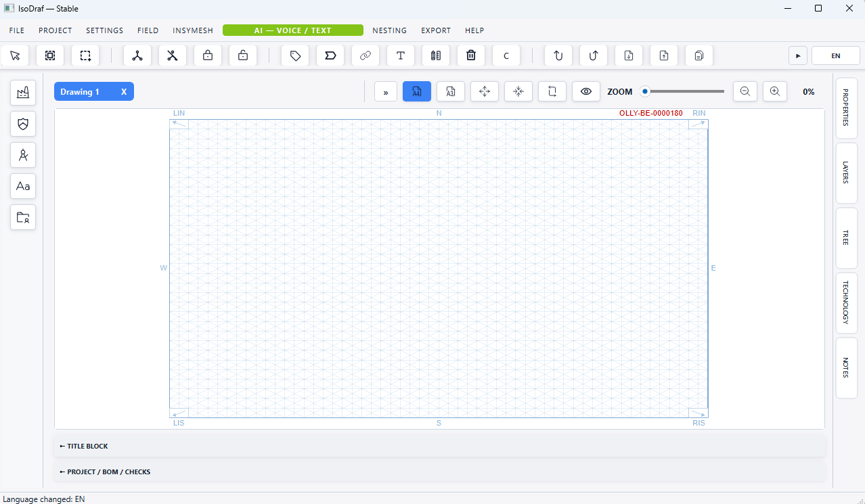The height and width of the screenshot is (504, 865).
Task: Open the drafting compass sidebar icon
Action: click(23, 154)
